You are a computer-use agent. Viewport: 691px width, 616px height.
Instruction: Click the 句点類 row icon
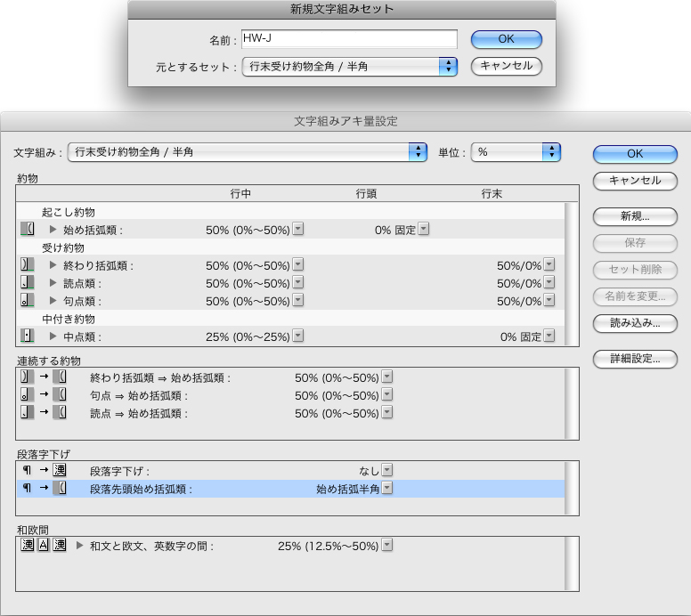click(28, 301)
